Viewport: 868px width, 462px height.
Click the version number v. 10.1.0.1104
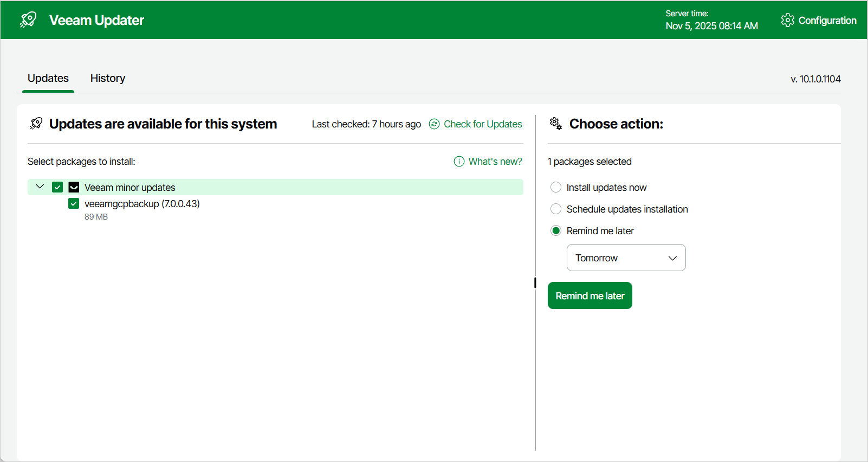click(x=815, y=79)
